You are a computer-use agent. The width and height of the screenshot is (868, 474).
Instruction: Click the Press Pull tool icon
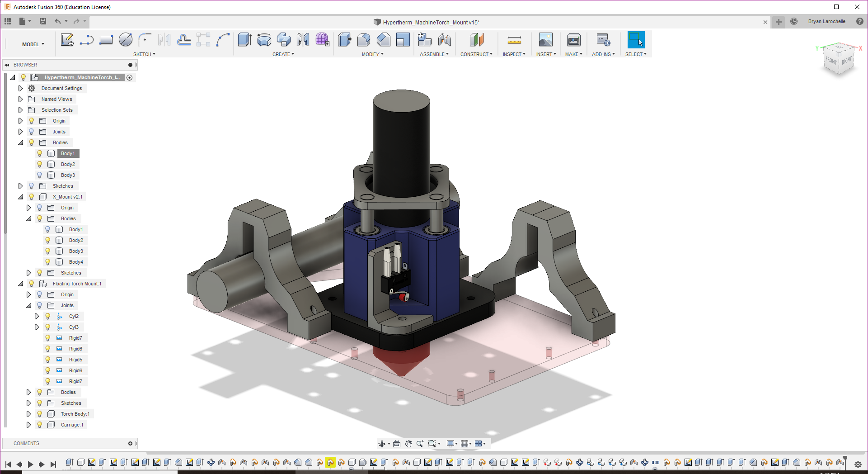tap(344, 40)
